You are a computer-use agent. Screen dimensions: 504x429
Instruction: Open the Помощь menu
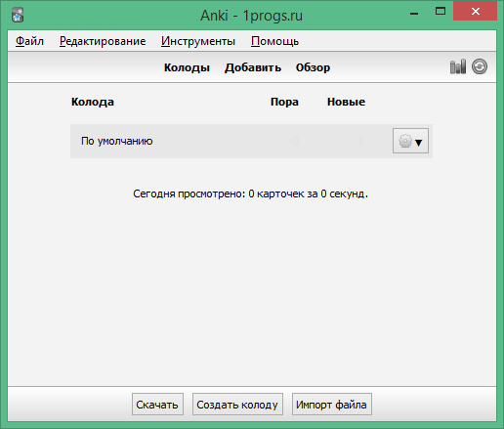click(274, 41)
